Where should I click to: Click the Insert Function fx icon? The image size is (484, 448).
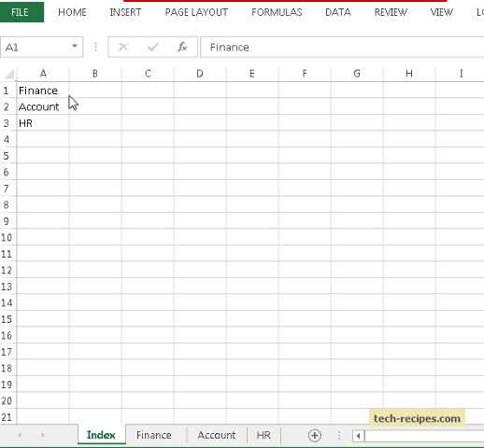(x=182, y=48)
